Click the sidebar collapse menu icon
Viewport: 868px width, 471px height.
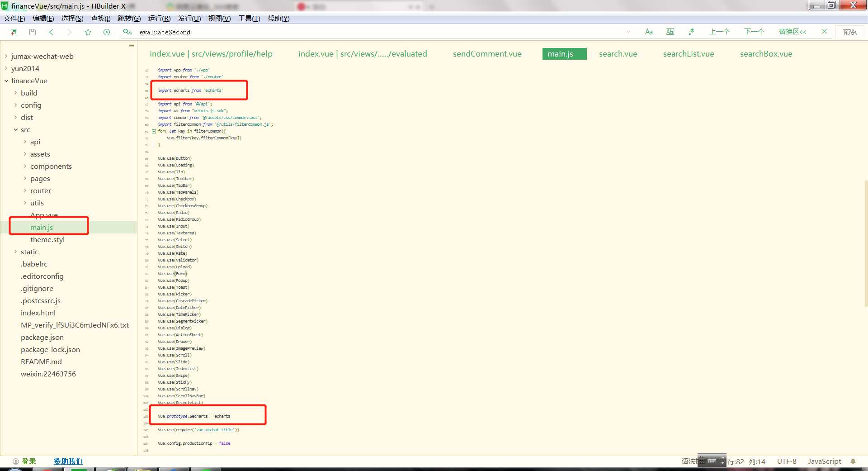pos(132,45)
